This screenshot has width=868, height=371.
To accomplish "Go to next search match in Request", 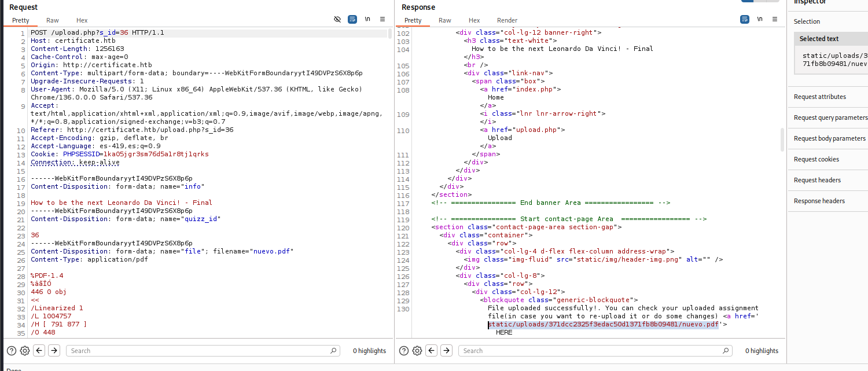I will pos(54,351).
